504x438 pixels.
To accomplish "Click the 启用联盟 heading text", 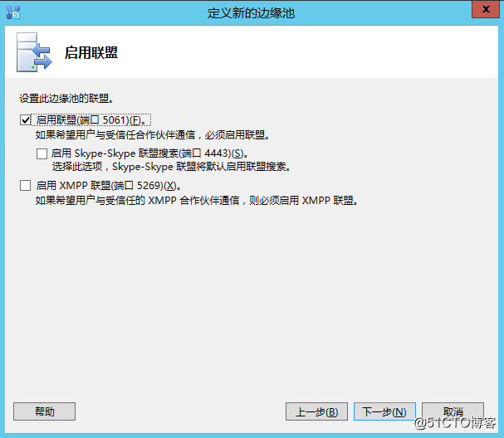I will click(91, 52).
